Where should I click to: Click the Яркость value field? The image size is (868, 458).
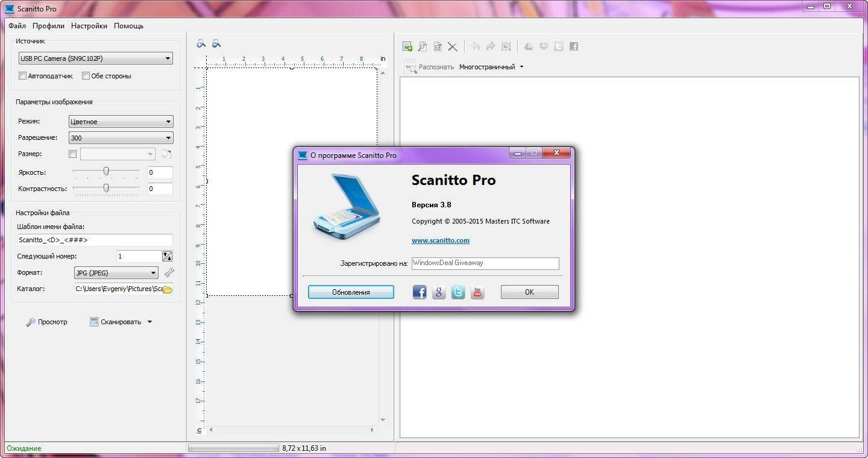coord(160,172)
